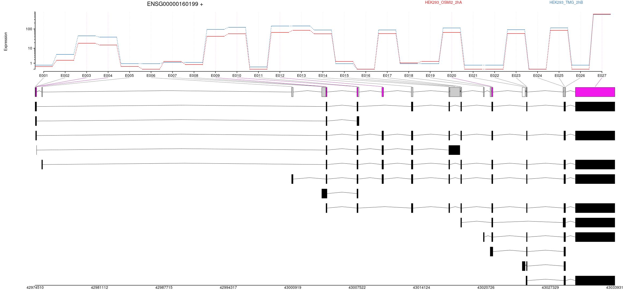Screen dimensions: 644x292
Task: Click exon bin label E009
Action: click(215, 76)
